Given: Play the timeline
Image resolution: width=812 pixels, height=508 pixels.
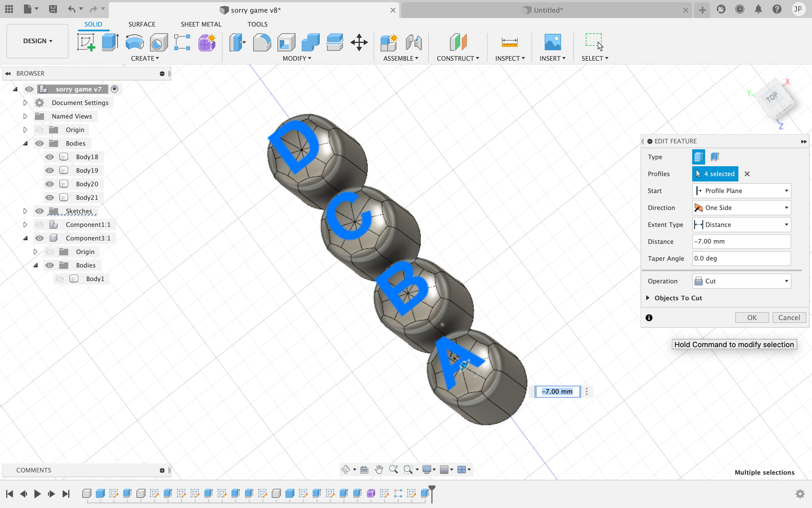Looking at the screenshot, I should 37,494.
